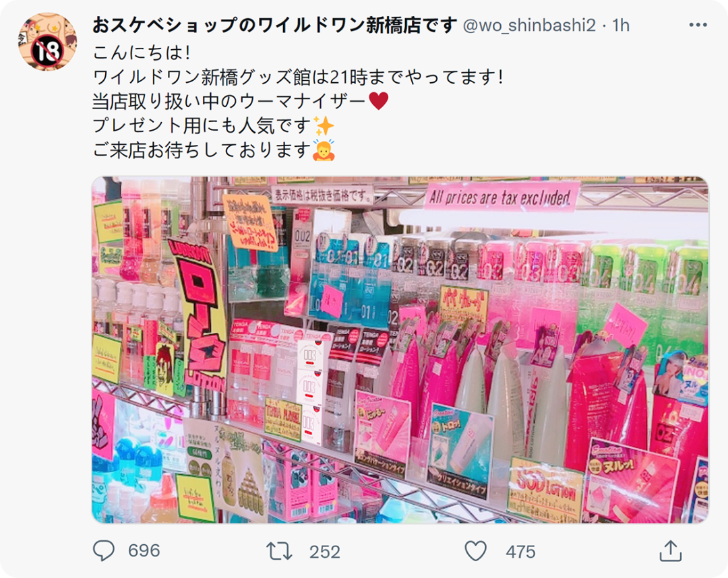
Task: Click the 'All prices are tax excluded' sign
Action: [501, 197]
